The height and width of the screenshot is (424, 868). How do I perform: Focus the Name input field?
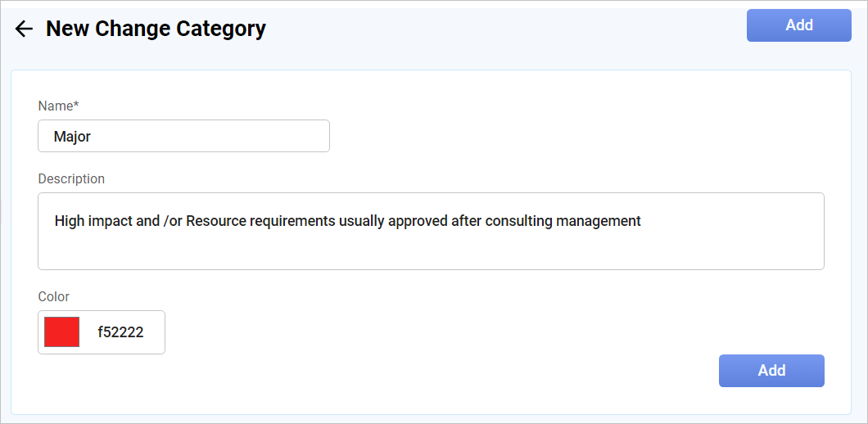pos(183,136)
